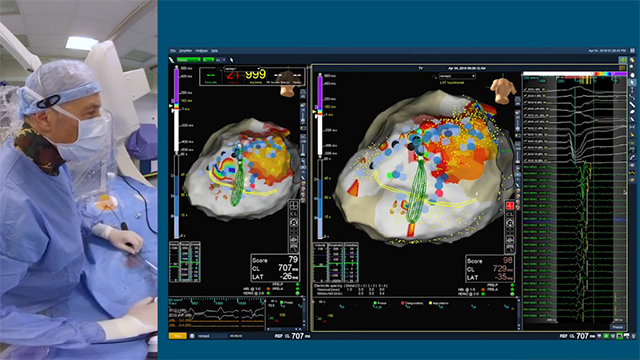The width and height of the screenshot is (640, 360).
Task: Click the yellow button at bottom left
Action: click(178, 336)
